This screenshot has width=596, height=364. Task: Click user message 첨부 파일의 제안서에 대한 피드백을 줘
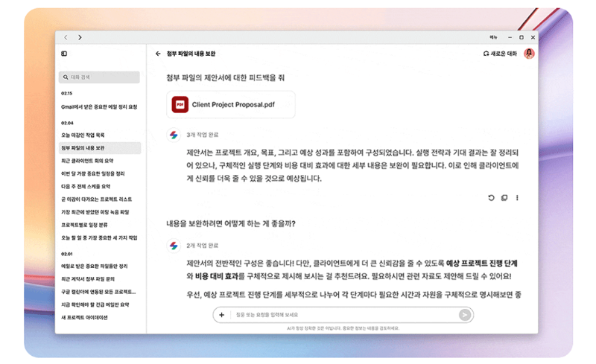coord(226,78)
